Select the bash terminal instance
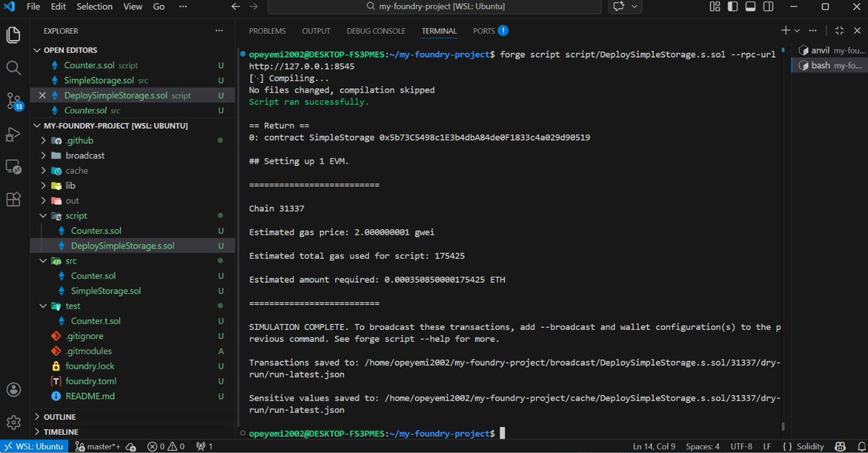Viewport: 868px width, 453px height. (830, 65)
